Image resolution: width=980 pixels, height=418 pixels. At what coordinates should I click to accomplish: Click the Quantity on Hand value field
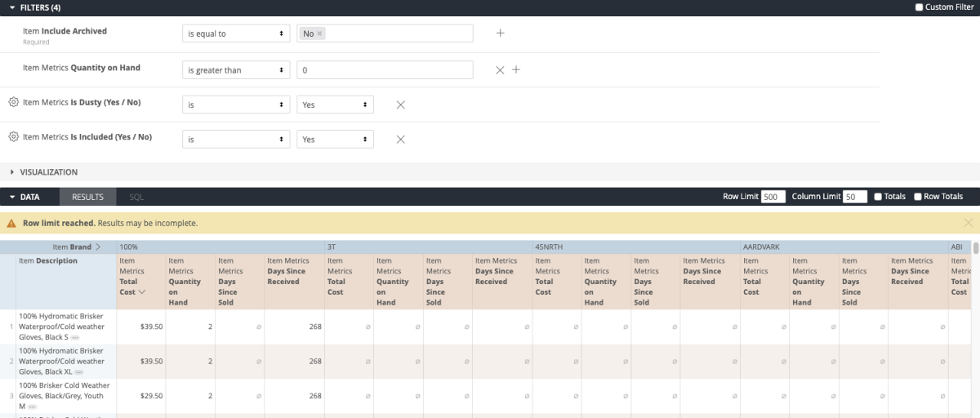(x=385, y=70)
